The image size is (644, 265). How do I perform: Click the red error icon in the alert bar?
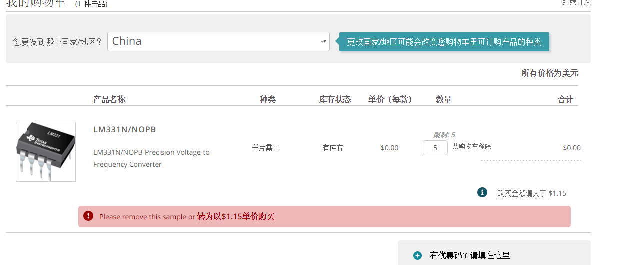point(88,216)
